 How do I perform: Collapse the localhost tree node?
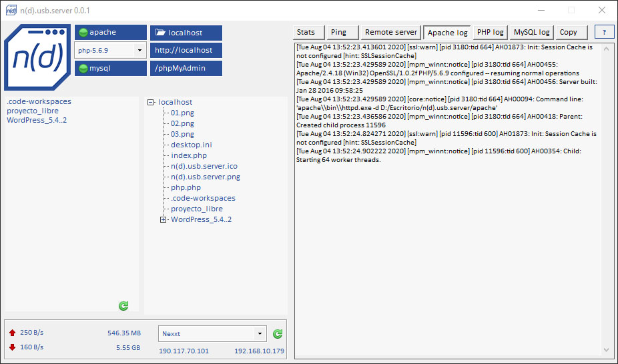(150, 102)
